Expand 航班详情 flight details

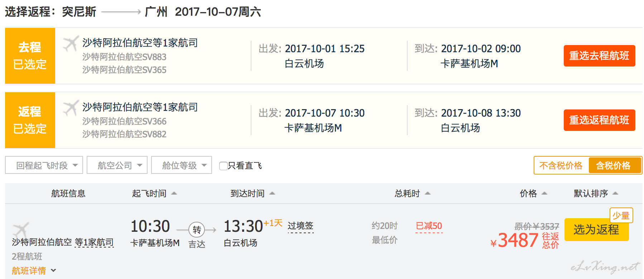pos(34,271)
